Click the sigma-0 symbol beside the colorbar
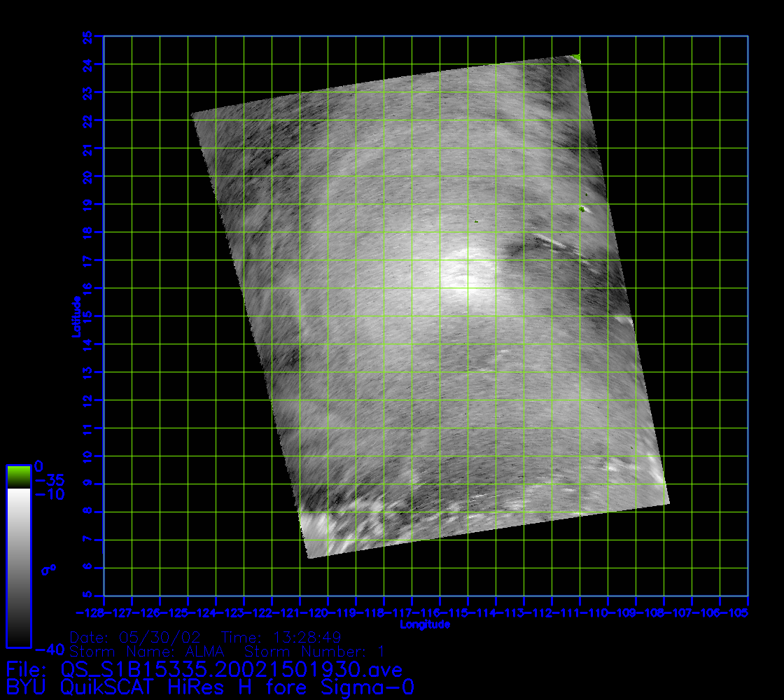The height and width of the screenshot is (700, 784). tap(48, 570)
